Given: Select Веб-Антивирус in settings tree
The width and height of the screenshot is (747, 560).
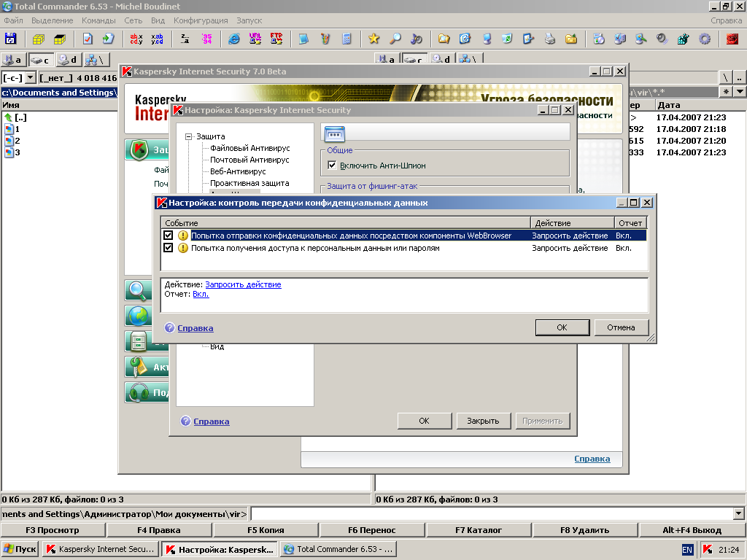Looking at the screenshot, I should point(238,171).
